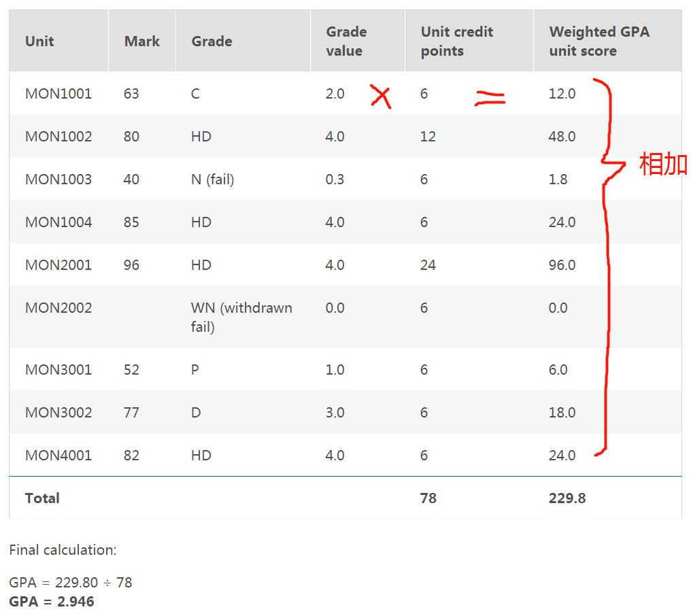Viewport: 691px width, 616px height.
Task: Click the WN (withdrawn fail) grade cell
Action: [241, 318]
